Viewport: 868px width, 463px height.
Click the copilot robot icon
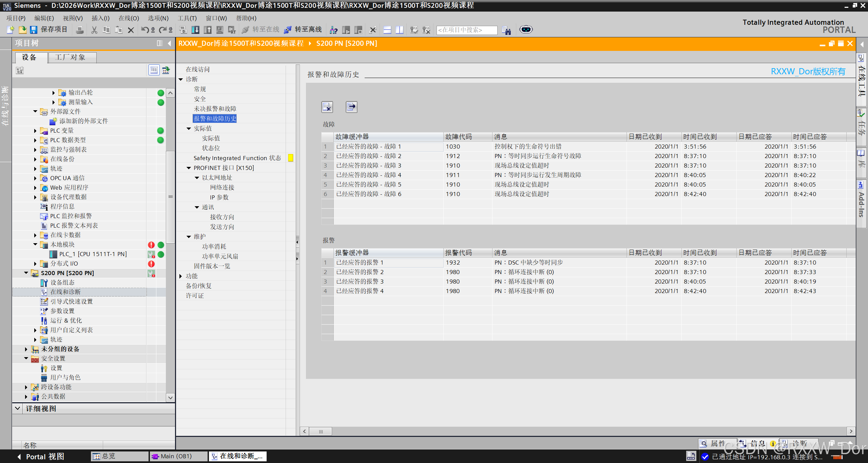pyautogui.click(x=526, y=30)
